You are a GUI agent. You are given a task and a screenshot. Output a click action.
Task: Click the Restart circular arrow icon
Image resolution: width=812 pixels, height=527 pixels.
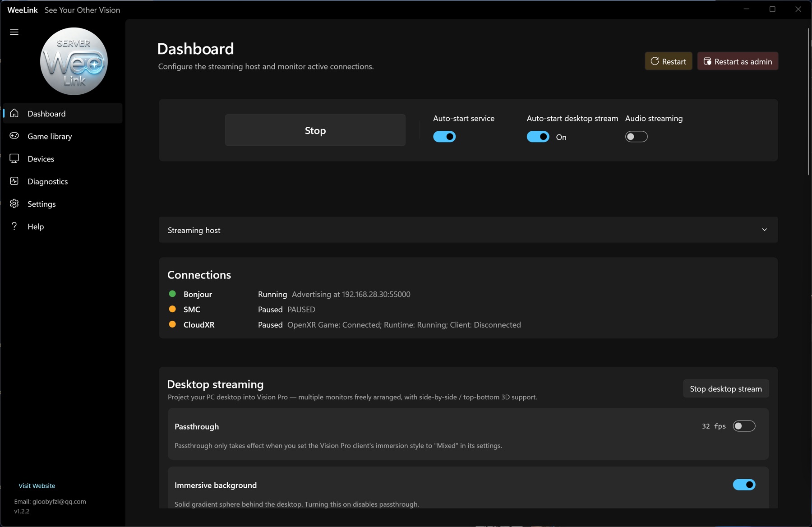(655, 61)
